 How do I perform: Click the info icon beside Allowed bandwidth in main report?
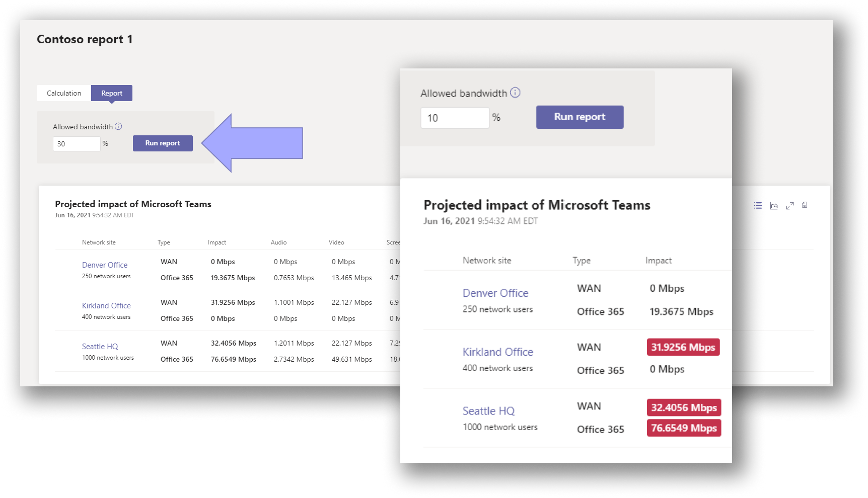tap(118, 126)
